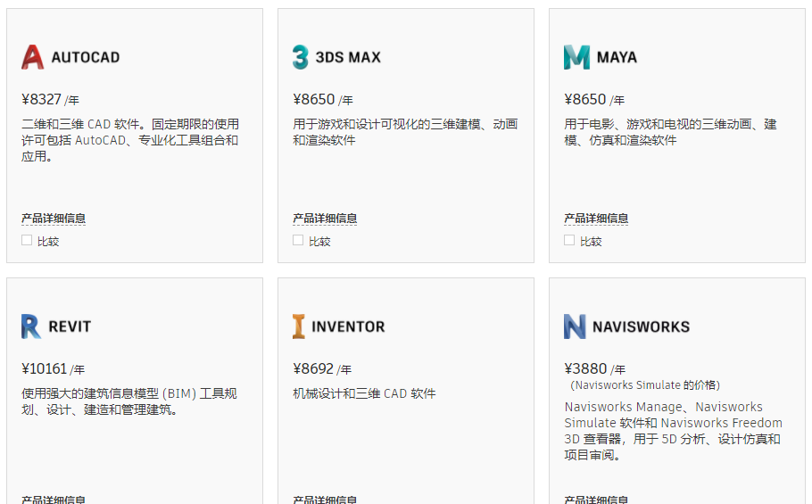Click the teal 3ds Max logo icon

(301, 57)
